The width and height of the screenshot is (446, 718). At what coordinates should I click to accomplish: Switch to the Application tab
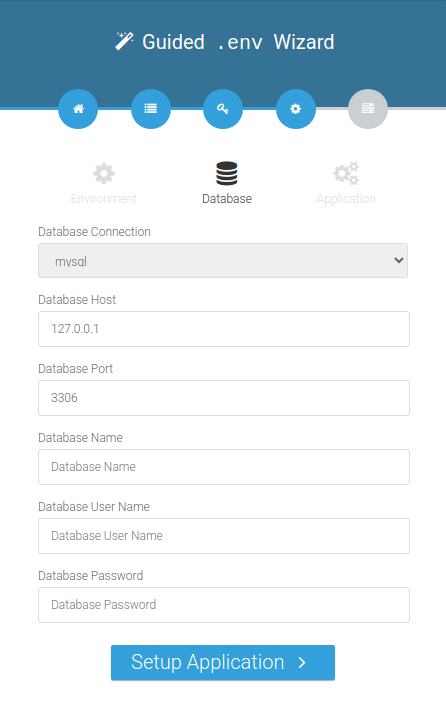(x=346, y=183)
